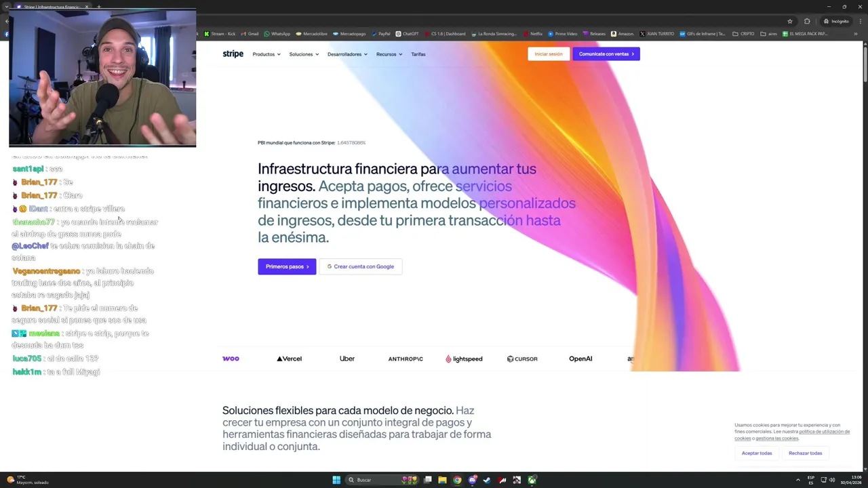Image resolution: width=868 pixels, height=488 pixels.
Task: Open Steam from the taskbar
Action: click(x=487, y=480)
